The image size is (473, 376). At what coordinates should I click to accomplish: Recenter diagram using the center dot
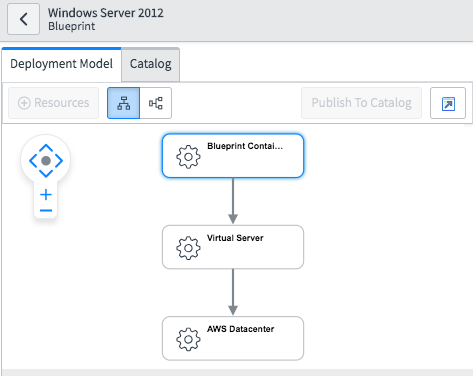46,161
